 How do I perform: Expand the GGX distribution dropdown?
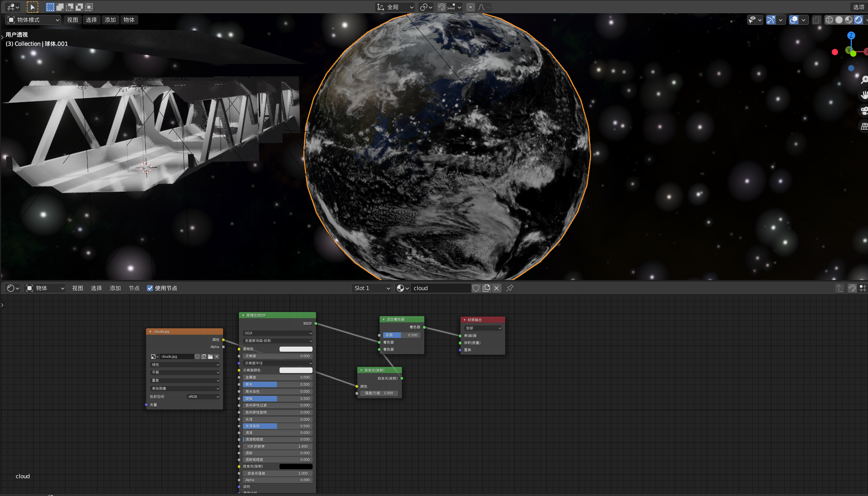tap(277, 333)
